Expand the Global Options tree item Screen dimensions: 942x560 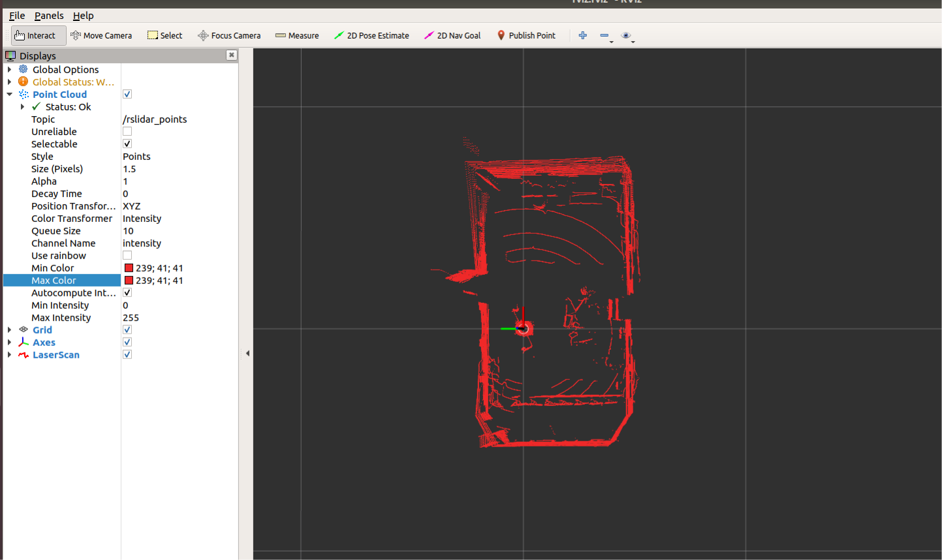coord(9,69)
